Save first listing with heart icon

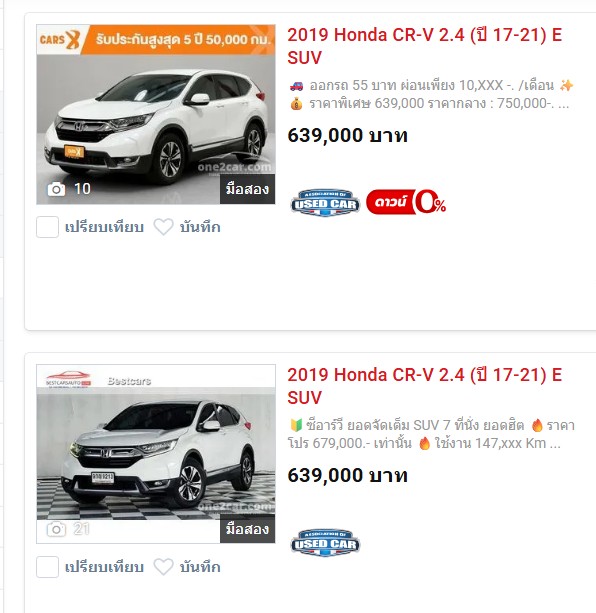[x=163, y=227]
